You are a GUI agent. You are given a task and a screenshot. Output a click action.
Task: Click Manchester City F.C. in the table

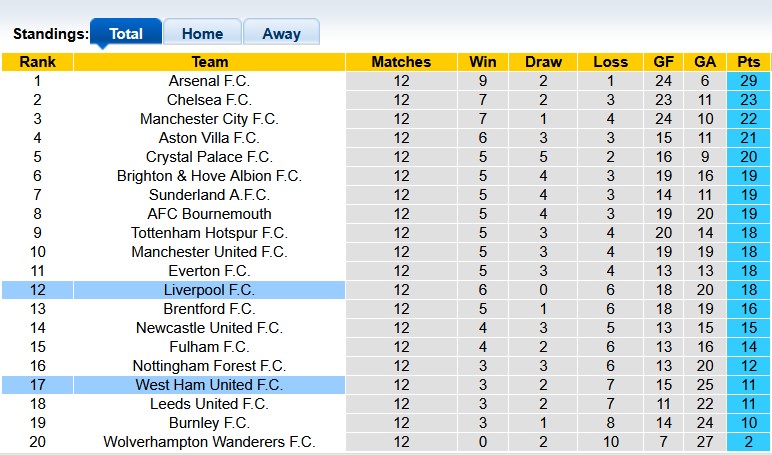[x=209, y=119]
